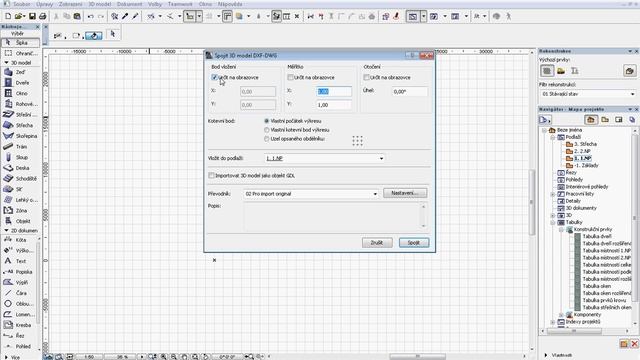The width and height of the screenshot is (640, 360).
Task: Select the Zeď wall tool
Action: tap(20, 72)
